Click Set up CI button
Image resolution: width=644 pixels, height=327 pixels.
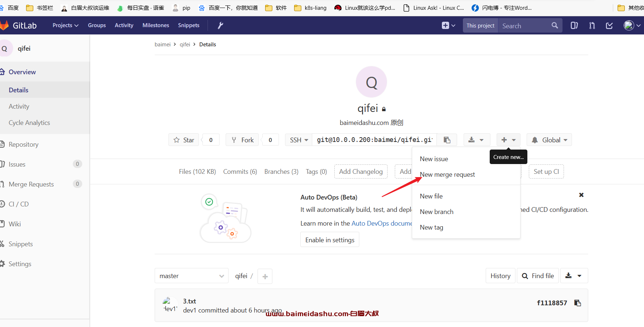(x=546, y=172)
